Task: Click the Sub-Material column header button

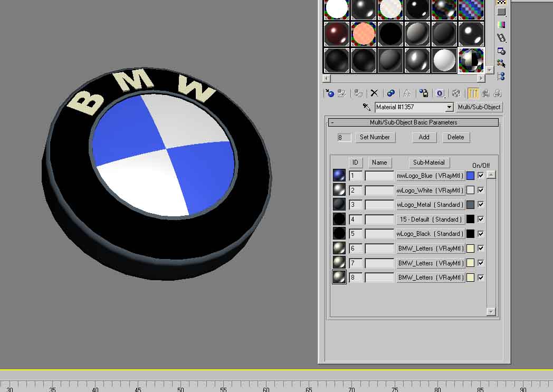Action: (x=428, y=162)
